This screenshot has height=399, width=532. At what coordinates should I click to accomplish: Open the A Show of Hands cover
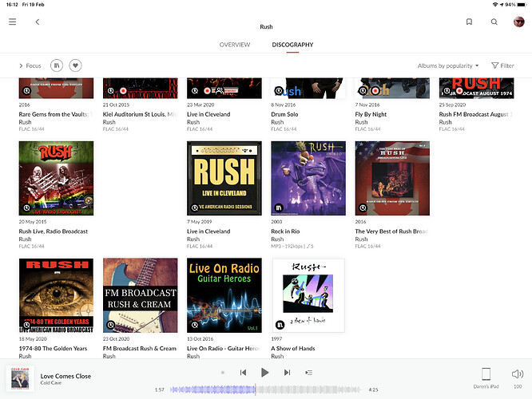(308, 295)
